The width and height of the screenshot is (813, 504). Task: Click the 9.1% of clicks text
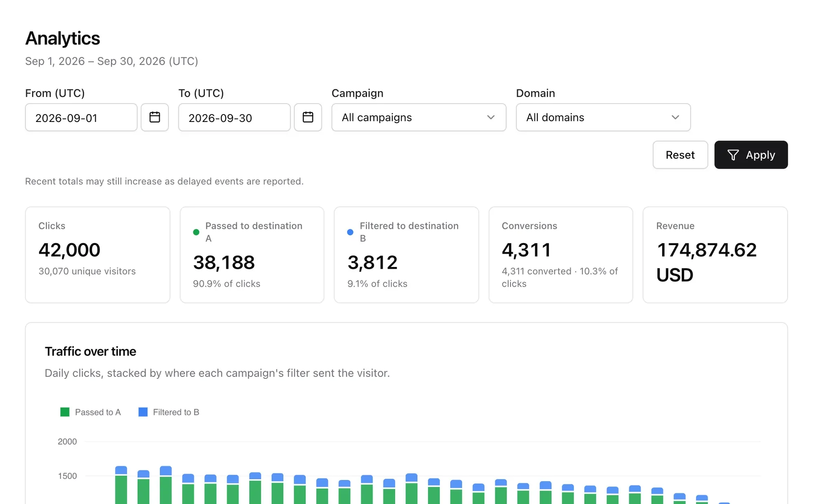pos(377,284)
